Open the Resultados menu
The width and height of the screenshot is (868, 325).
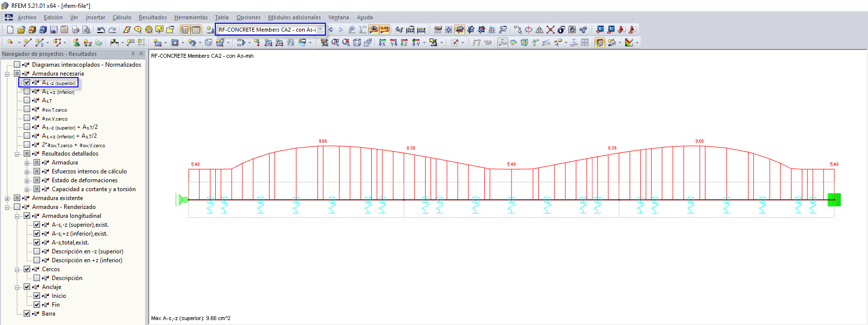153,17
